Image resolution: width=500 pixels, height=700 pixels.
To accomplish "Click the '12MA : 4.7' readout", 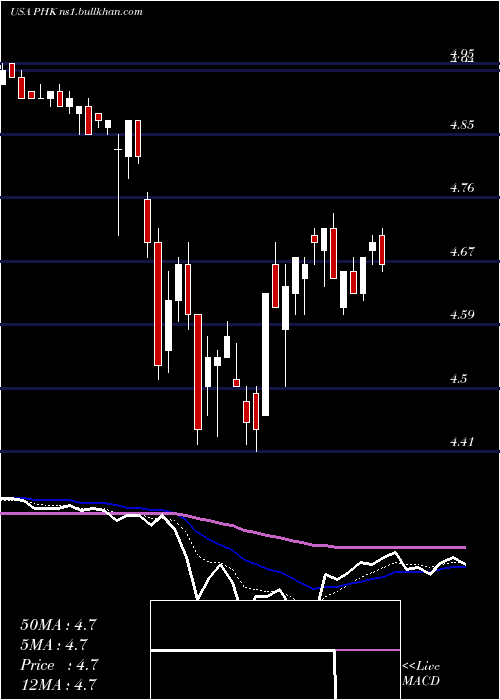I will click(x=58, y=684).
